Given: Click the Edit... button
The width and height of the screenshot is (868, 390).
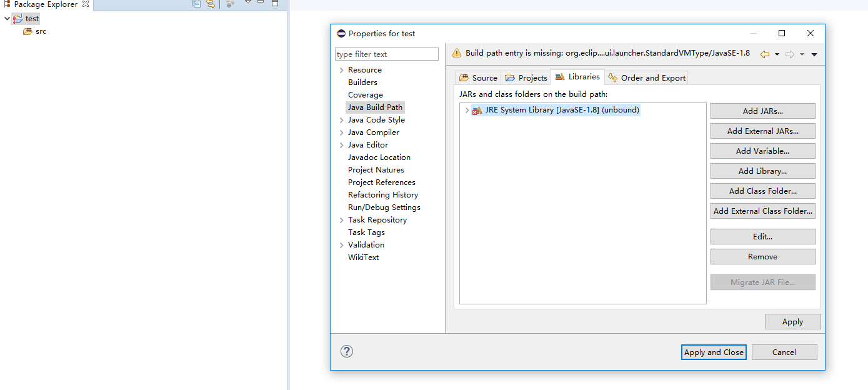Looking at the screenshot, I should point(762,236).
